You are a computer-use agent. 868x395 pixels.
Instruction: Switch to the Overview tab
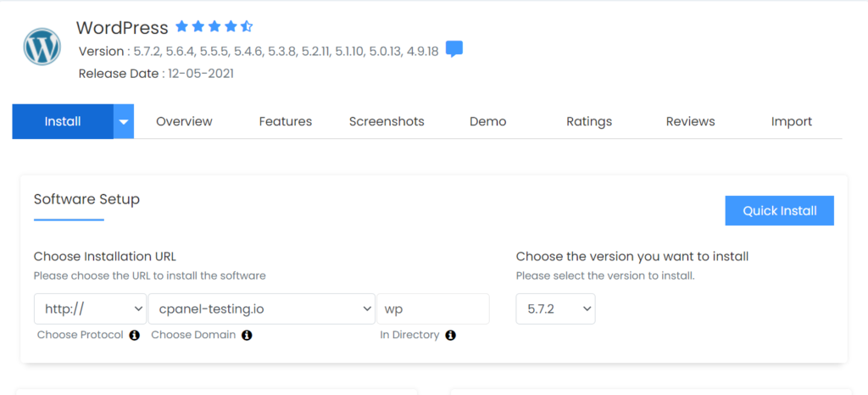[184, 121]
